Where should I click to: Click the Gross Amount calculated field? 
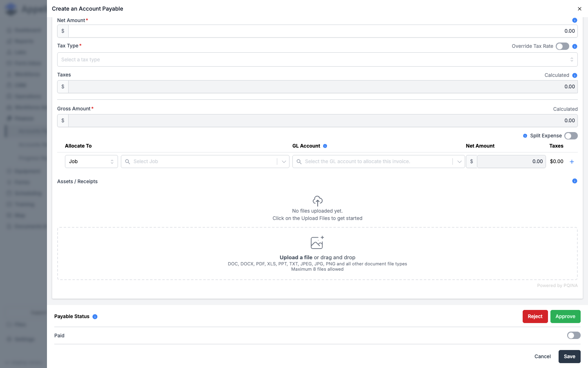pyautogui.click(x=323, y=121)
